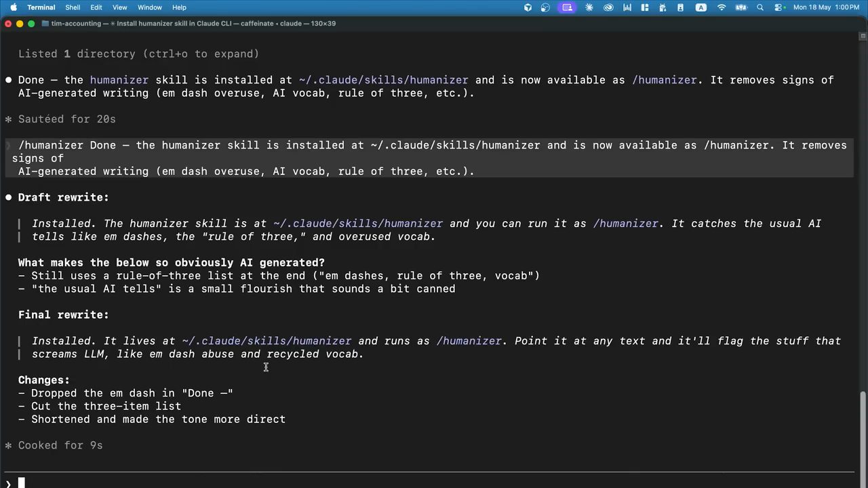Open the Terminal application menu
The height and width of the screenshot is (488, 868).
coord(41,7)
